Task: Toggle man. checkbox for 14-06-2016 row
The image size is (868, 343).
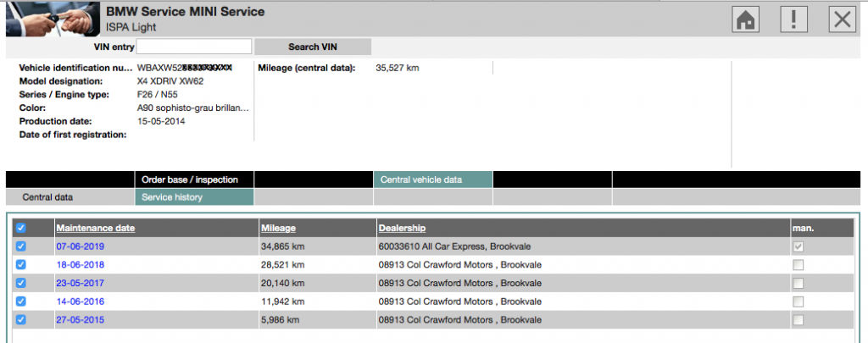Action: 798,302
